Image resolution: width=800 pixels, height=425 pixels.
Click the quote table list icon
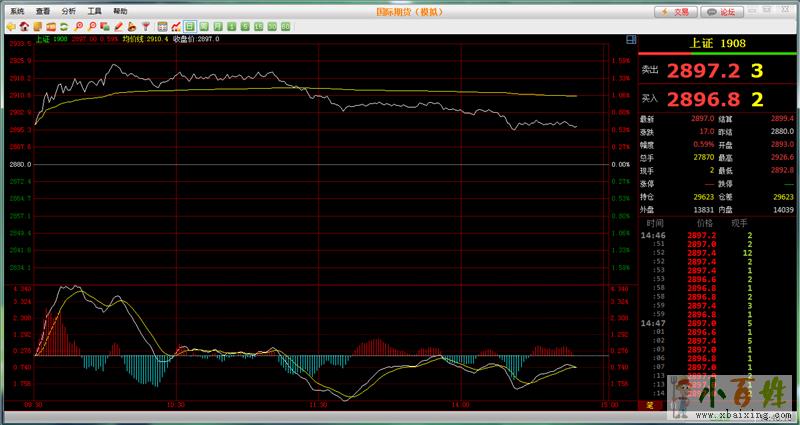[162, 25]
